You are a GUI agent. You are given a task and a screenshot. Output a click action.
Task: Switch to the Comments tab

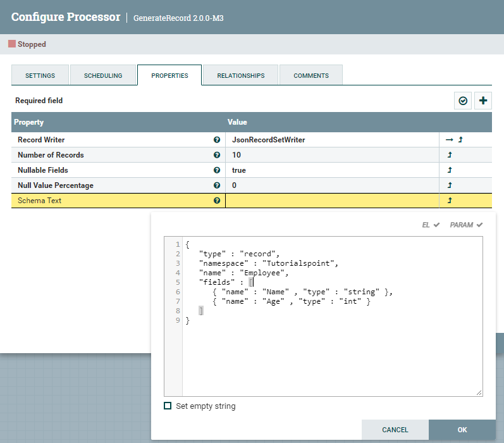(310, 75)
